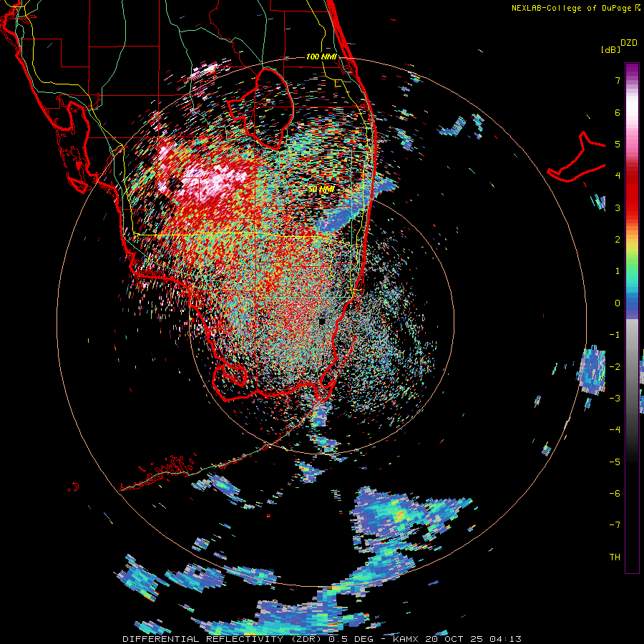
Task: Click the 7 value on the scale
Action: [x=618, y=80]
